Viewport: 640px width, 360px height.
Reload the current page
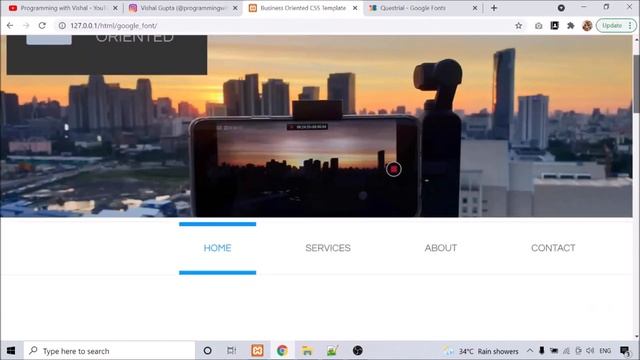pos(42,25)
